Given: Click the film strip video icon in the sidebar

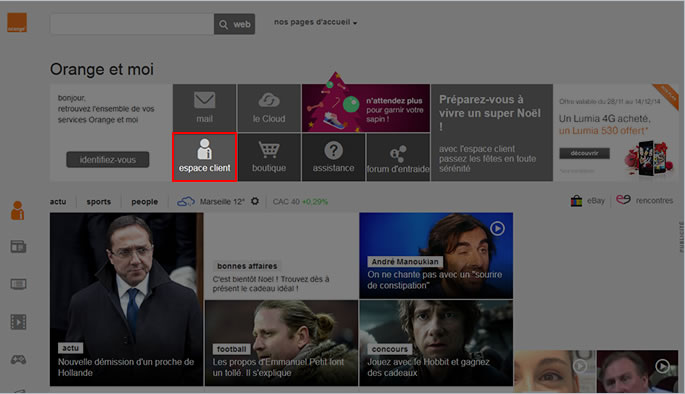Looking at the screenshot, I should (x=18, y=322).
